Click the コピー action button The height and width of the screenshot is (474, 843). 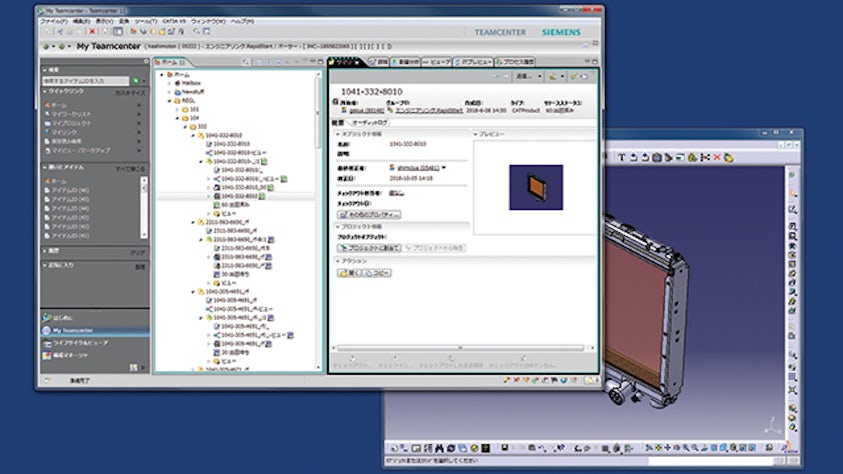[377, 273]
